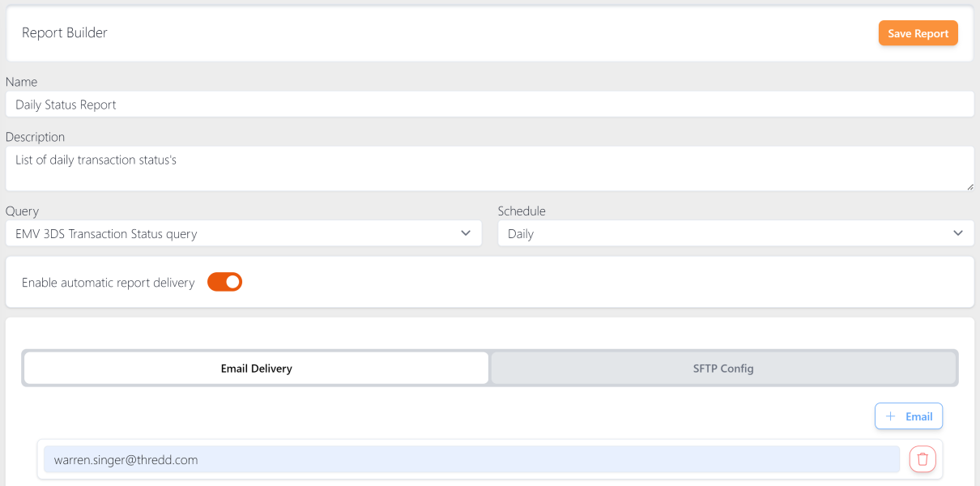Edit the warren.singer@thredd.com email field
This screenshot has width=980, height=486.
(471, 459)
